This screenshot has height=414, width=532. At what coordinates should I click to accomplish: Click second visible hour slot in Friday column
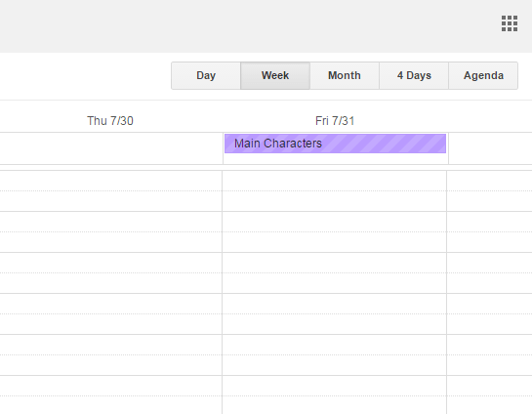(x=334, y=232)
